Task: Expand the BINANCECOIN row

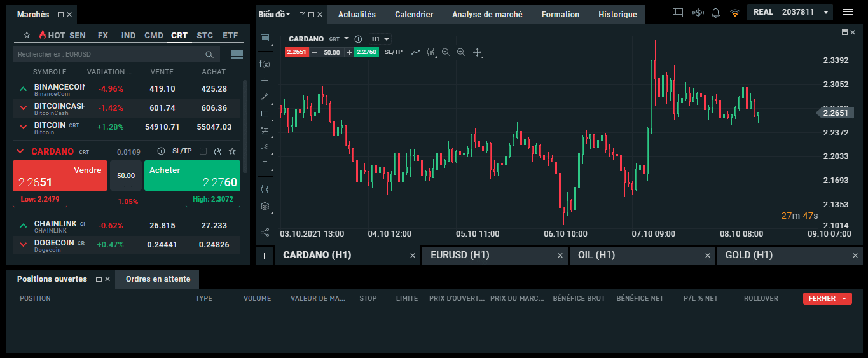Action: (x=24, y=89)
